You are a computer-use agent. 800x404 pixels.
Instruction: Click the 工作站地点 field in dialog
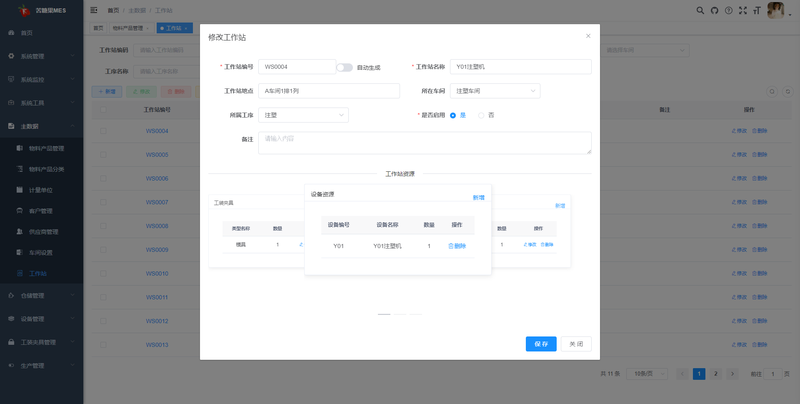pos(329,91)
